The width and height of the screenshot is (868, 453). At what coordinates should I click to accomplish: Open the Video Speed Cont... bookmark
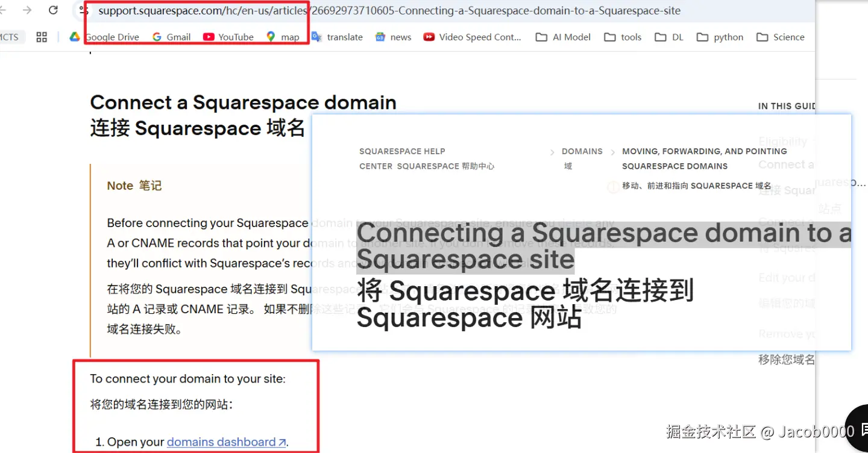pos(472,37)
